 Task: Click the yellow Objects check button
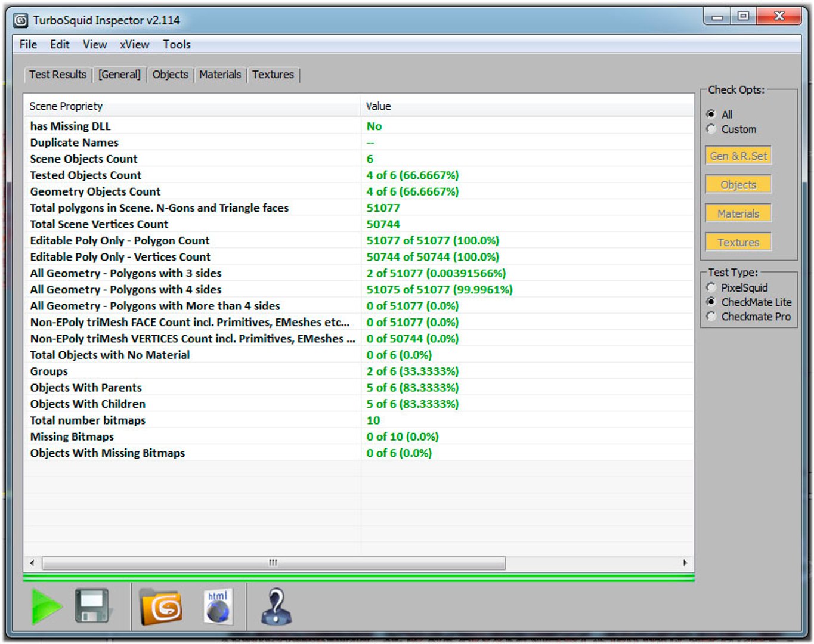tap(738, 185)
